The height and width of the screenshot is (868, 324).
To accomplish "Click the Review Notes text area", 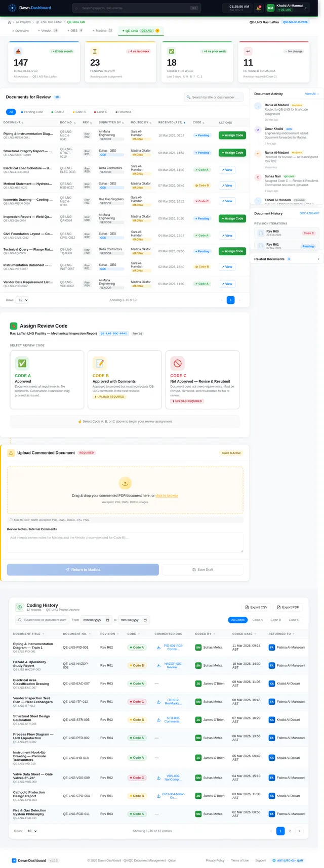I will (x=125, y=542).
